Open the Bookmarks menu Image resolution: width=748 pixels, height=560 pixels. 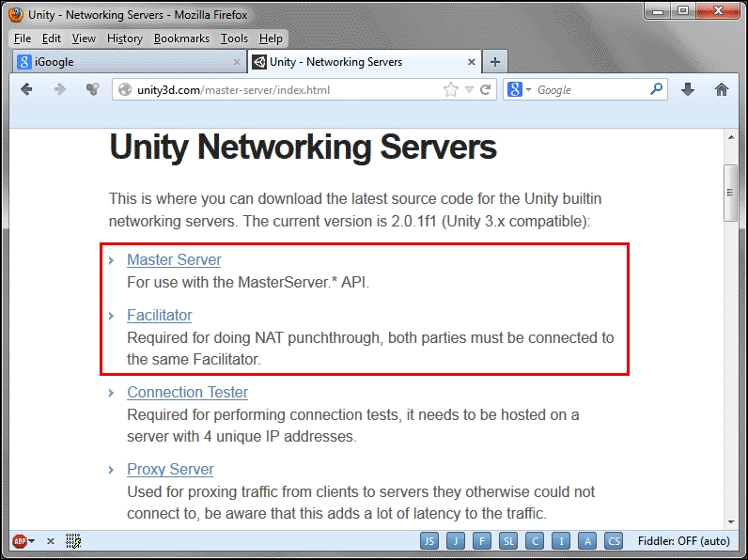(181, 39)
